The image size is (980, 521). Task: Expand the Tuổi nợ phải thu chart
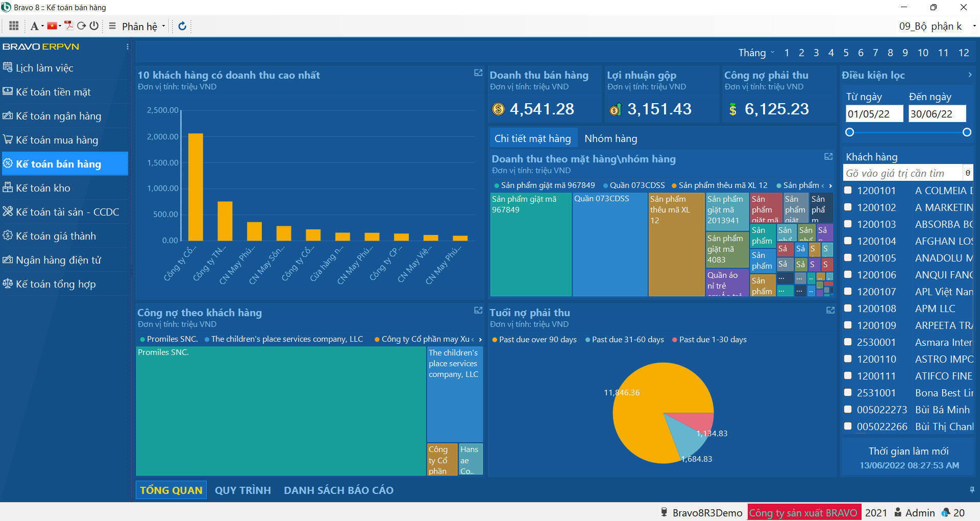click(x=830, y=311)
